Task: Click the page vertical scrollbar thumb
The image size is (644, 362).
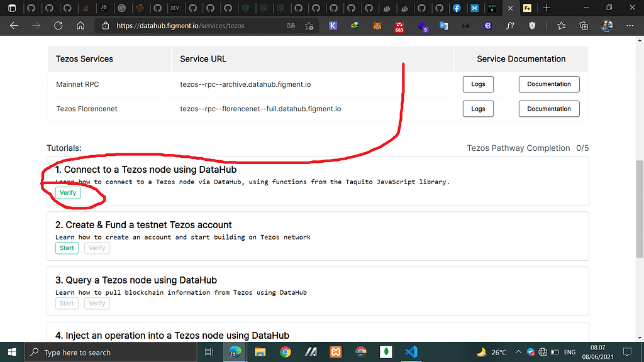Action: coord(640,209)
